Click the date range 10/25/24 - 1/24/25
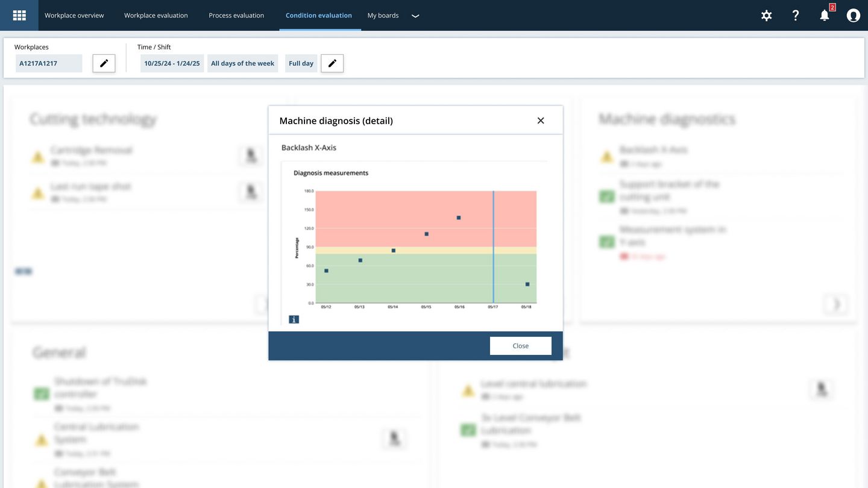This screenshot has height=488, width=868. pyautogui.click(x=172, y=63)
